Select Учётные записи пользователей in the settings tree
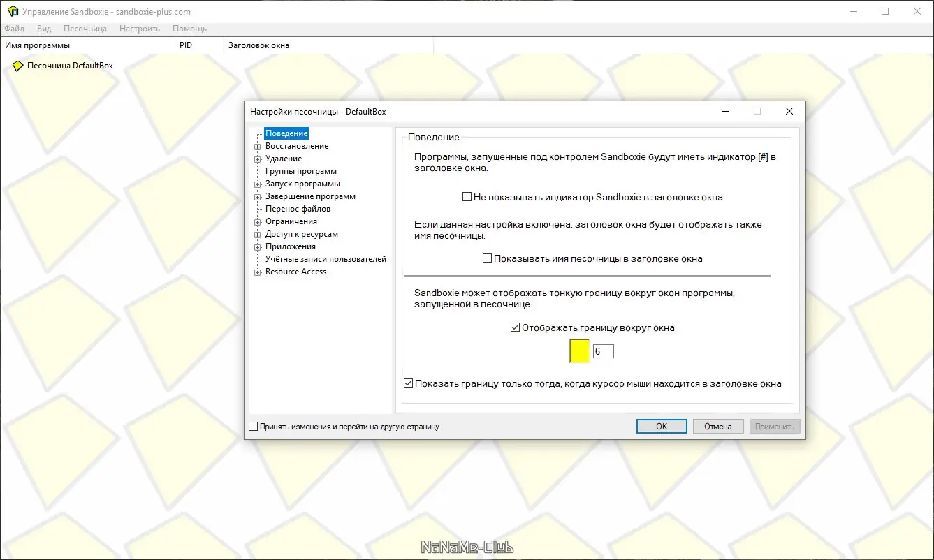The width and height of the screenshot is (934, 560). (x=326, y=259)
